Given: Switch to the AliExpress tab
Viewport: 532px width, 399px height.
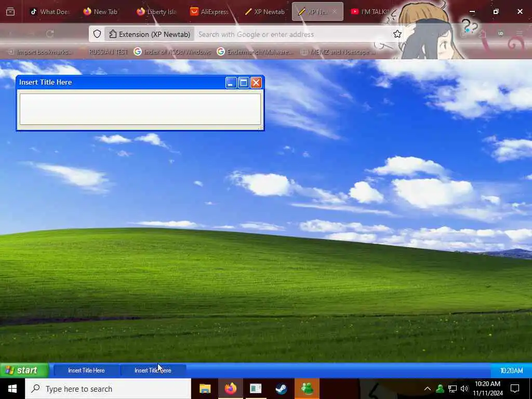Looking at the screenshot, I should (x=210, y=11).
